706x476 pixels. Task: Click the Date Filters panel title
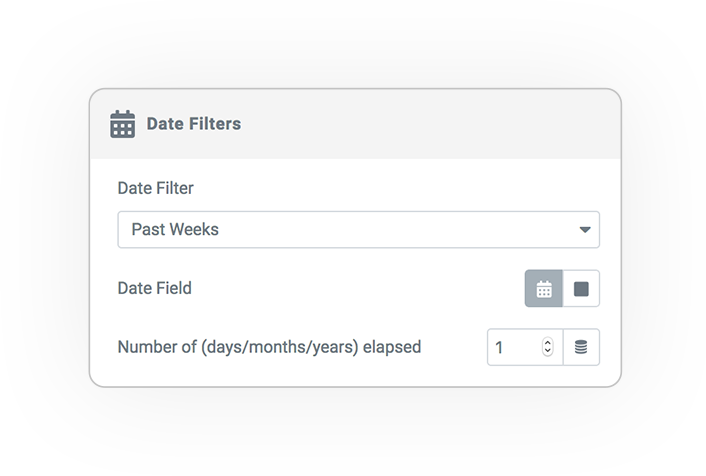coord(194,124)
